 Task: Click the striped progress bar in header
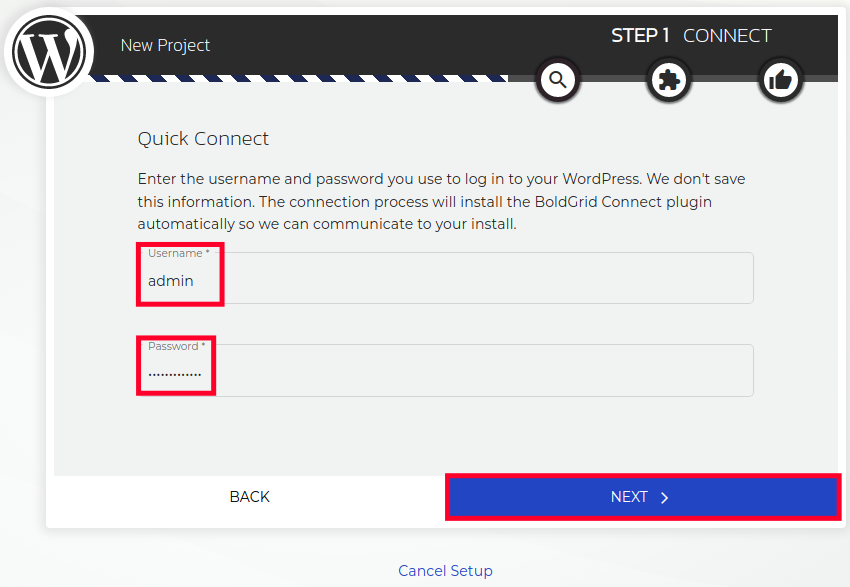(x=300, y=77)
